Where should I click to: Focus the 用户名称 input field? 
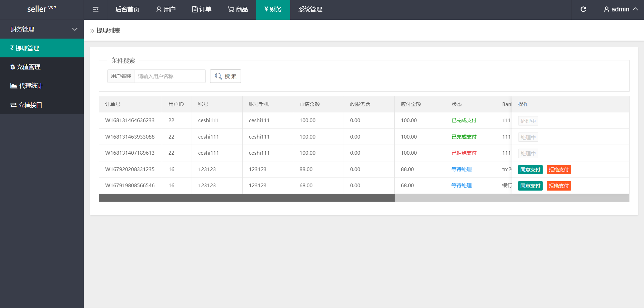click(170, 76)
